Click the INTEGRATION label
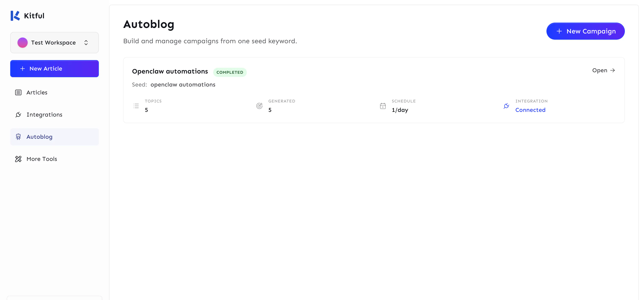644x300 pixels. pyautogui.click(x=531, y=101)
